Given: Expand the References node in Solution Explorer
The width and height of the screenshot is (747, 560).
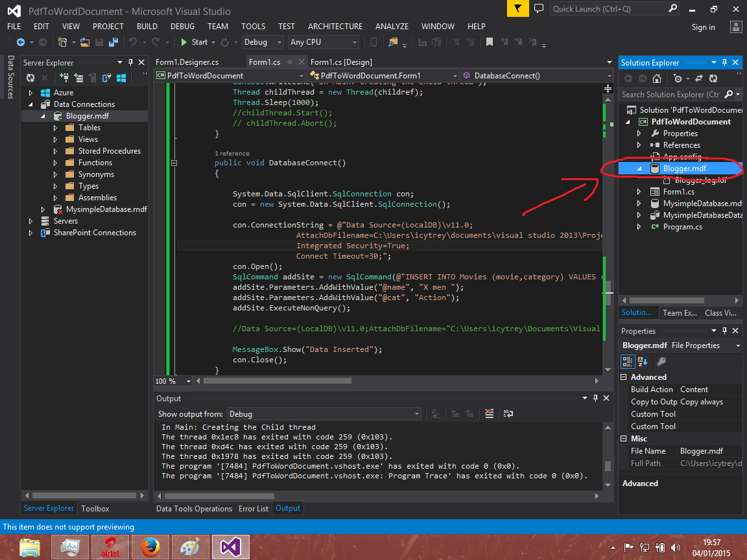Looking at the screenshot, I should click(x=639, y=145).
